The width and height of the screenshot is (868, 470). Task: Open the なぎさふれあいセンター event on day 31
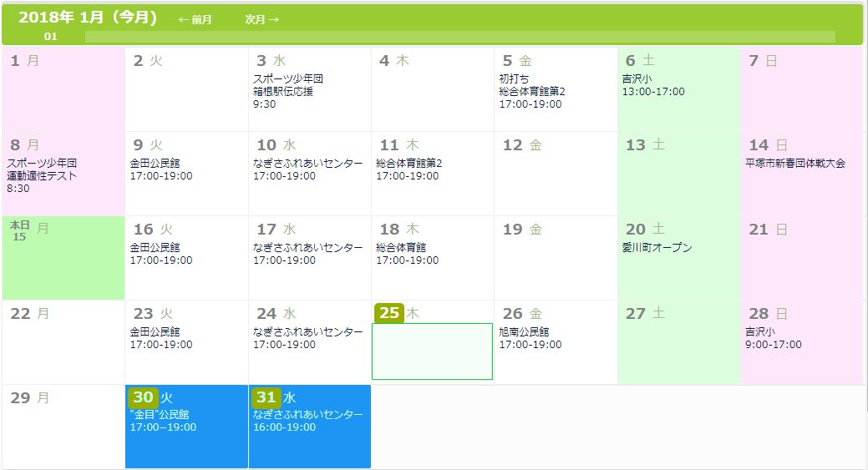click(x=308, y=414)
